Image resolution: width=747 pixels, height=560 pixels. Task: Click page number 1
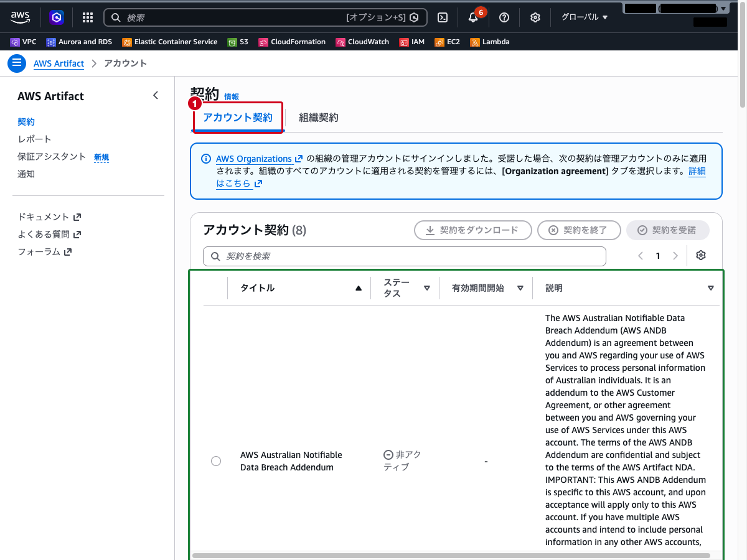click(658, 256)
